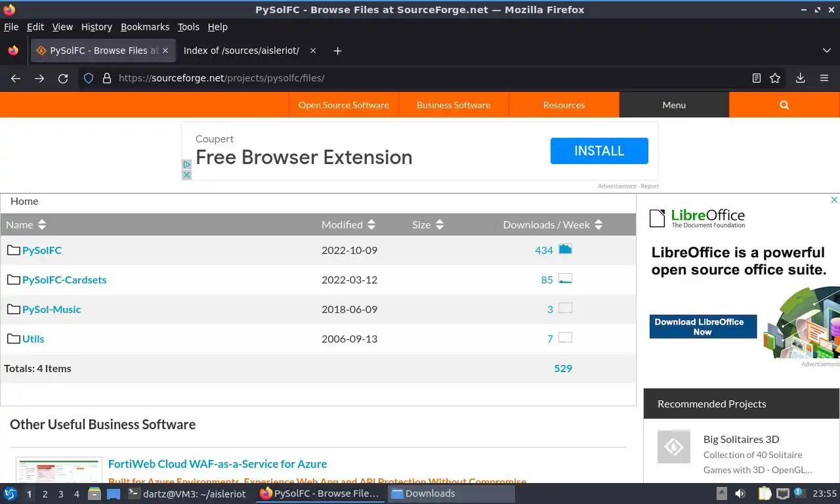Screen dimensions: 840x504
Task: Open the PySolFC folder link
Action: 42,250
